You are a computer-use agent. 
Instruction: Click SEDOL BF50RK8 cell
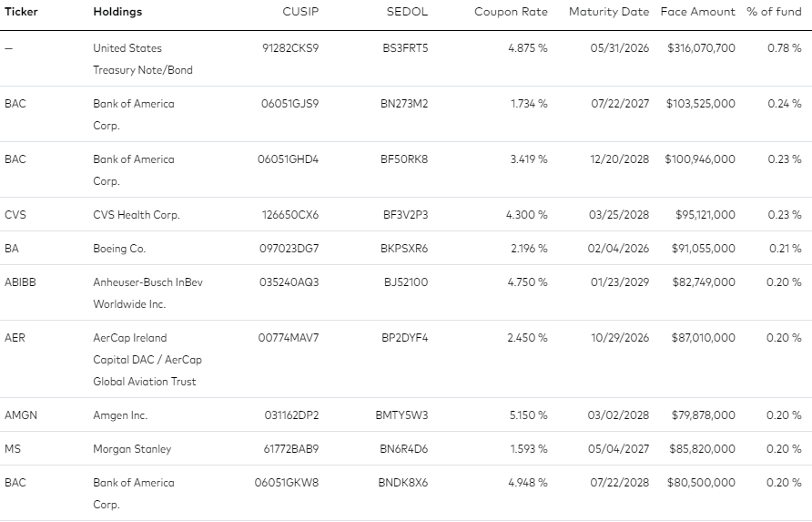tap(404, 159)
